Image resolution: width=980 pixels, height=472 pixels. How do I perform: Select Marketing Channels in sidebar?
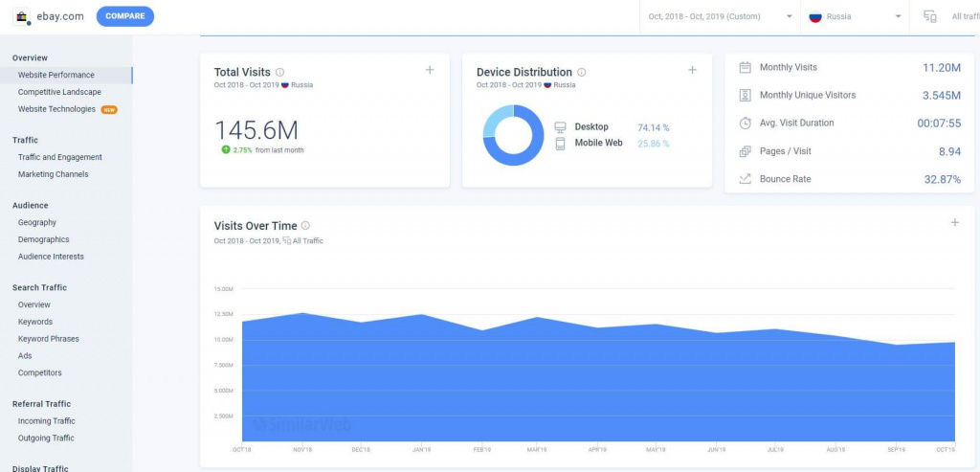click(53, 174)
